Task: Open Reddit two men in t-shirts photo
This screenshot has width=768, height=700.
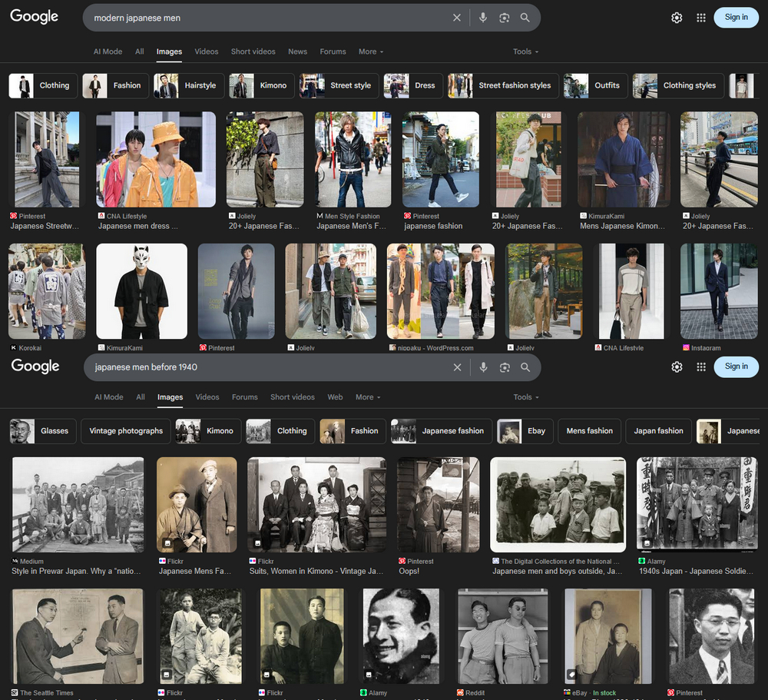Action: (x=502, y=636)
